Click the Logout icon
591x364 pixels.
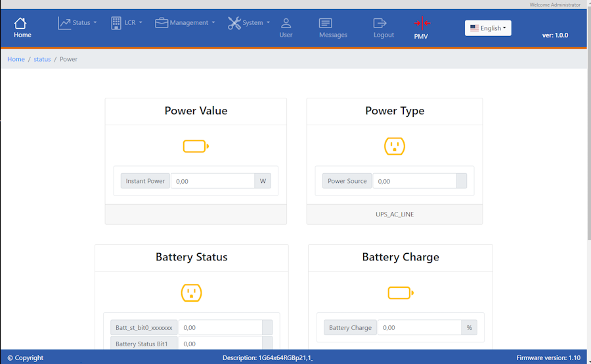[x=380, y=24]
